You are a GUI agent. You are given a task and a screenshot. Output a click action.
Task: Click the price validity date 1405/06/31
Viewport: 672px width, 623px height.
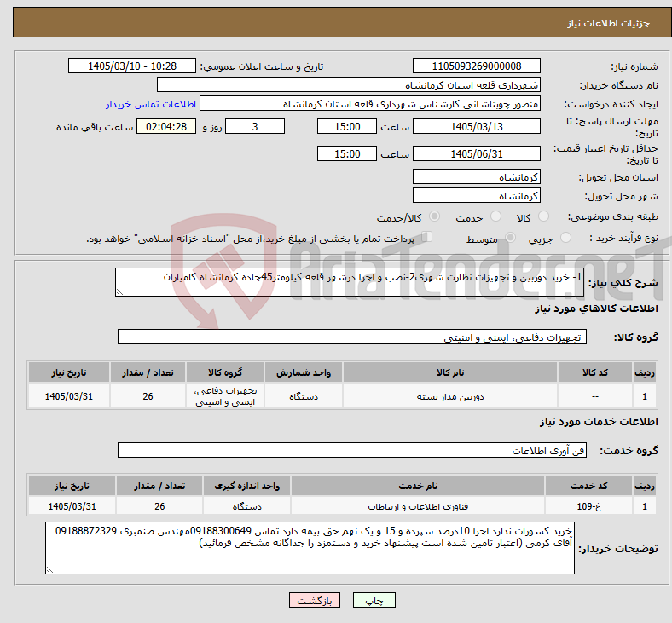[476, 153]
